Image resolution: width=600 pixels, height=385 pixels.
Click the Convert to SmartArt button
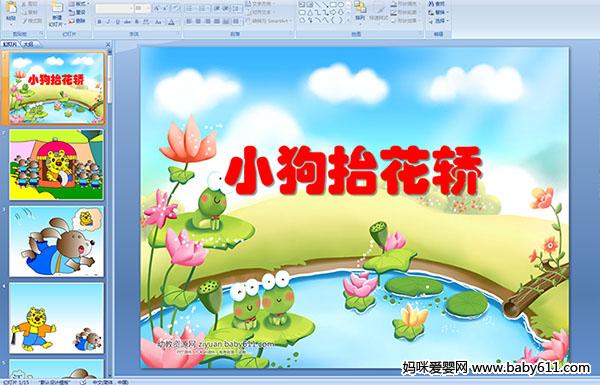(268, 21)
